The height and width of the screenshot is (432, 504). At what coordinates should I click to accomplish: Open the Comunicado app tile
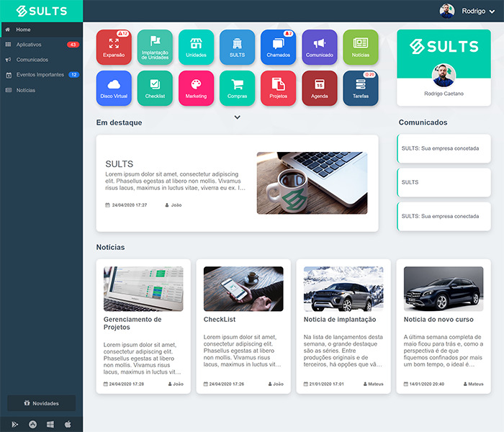tap(320, 48)
